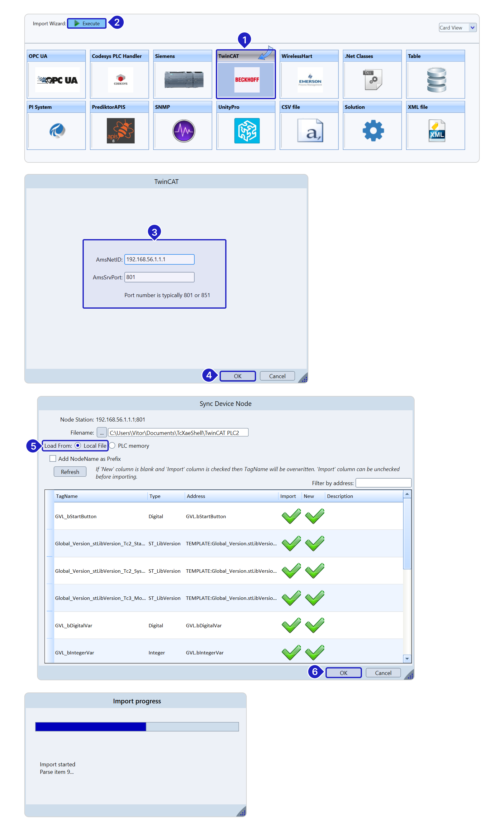This screenshot has height=829, width=504.
Task: Select the GVL_bIntegerVar tag name
Action: point(75,653)
